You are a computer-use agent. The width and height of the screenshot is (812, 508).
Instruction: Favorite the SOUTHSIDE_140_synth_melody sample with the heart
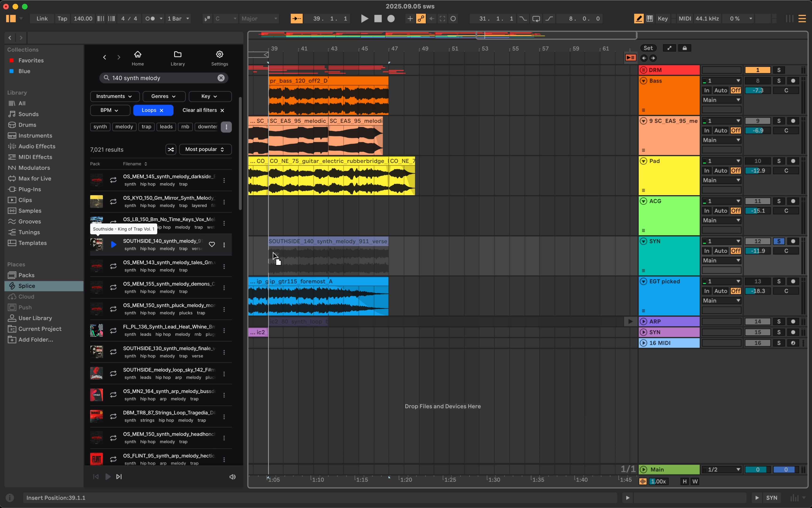[x=212, y=245]
